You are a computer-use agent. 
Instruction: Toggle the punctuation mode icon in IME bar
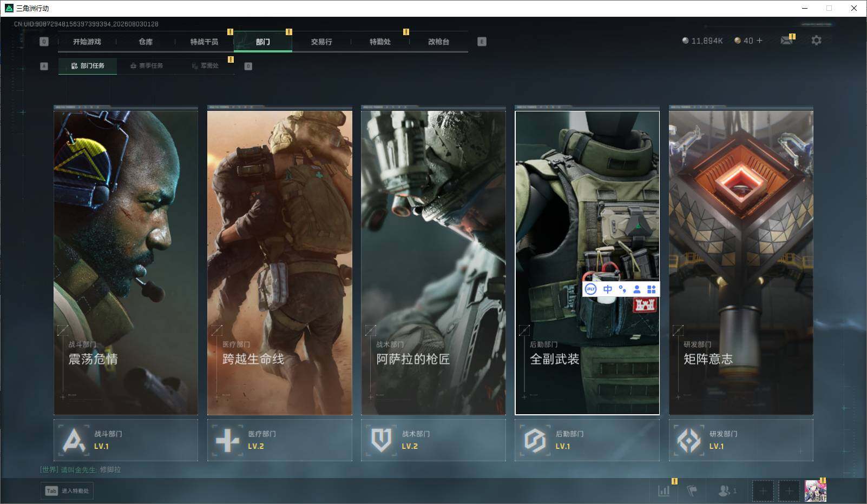click(622, 289)
